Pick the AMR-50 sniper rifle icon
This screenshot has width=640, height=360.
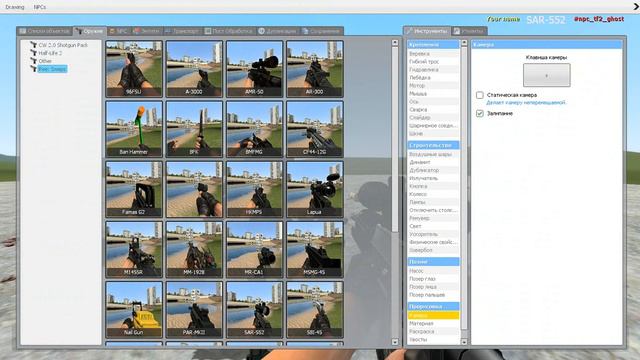[254, 69]
